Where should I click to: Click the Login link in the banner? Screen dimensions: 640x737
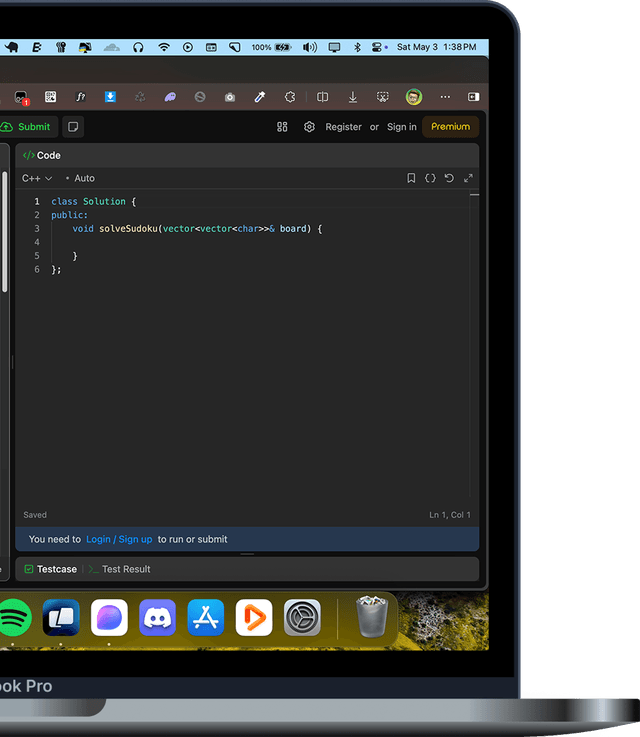pyautogui.click(x=98, y=539)
